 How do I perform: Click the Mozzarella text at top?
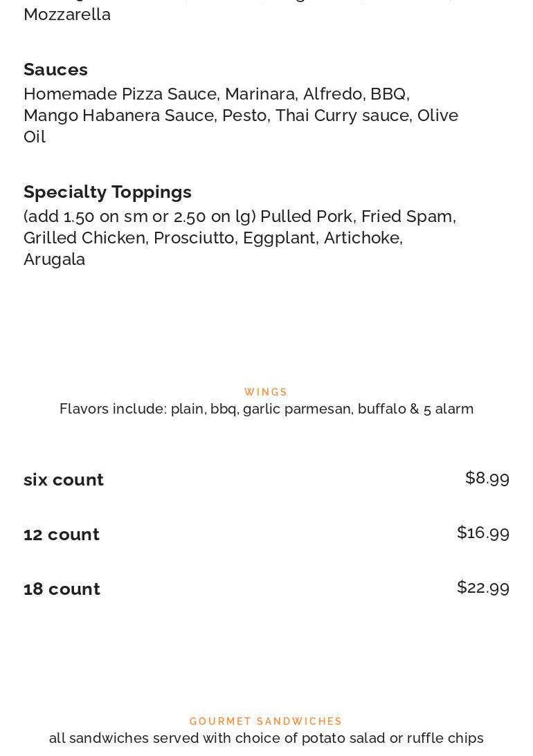pyautogui.click(x=66, y=14)
